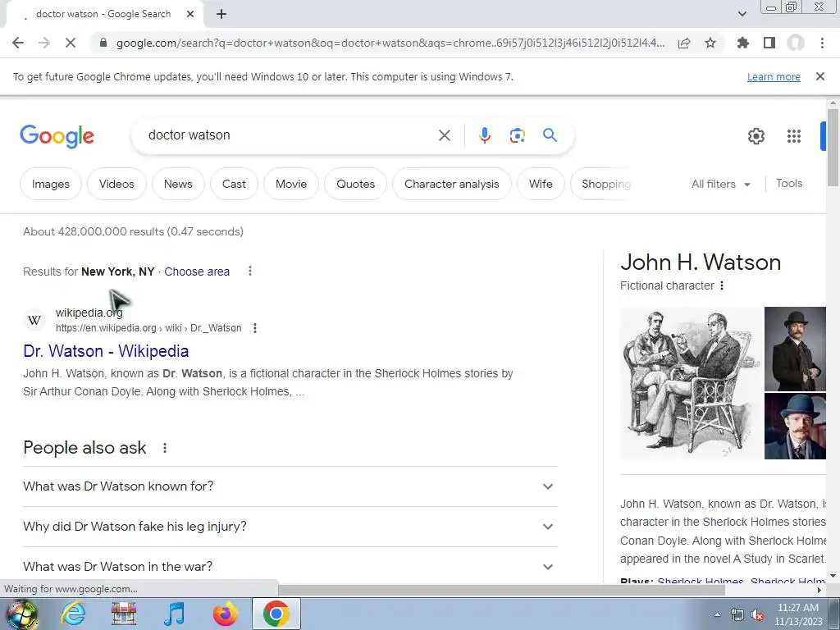Open the Chrome extensions puzzle icon
This screenshot has height=630, width=840.
(x=742, y=43)
